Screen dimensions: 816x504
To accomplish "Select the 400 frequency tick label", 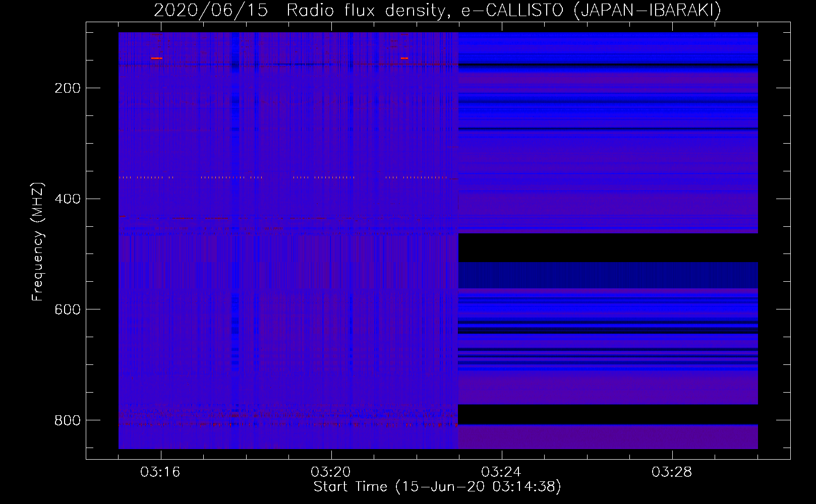I will tap(68, 199).
